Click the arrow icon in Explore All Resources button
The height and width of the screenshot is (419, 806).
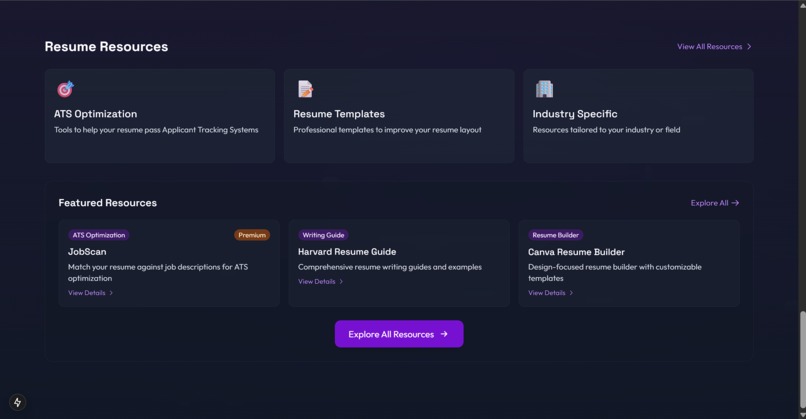444,334
